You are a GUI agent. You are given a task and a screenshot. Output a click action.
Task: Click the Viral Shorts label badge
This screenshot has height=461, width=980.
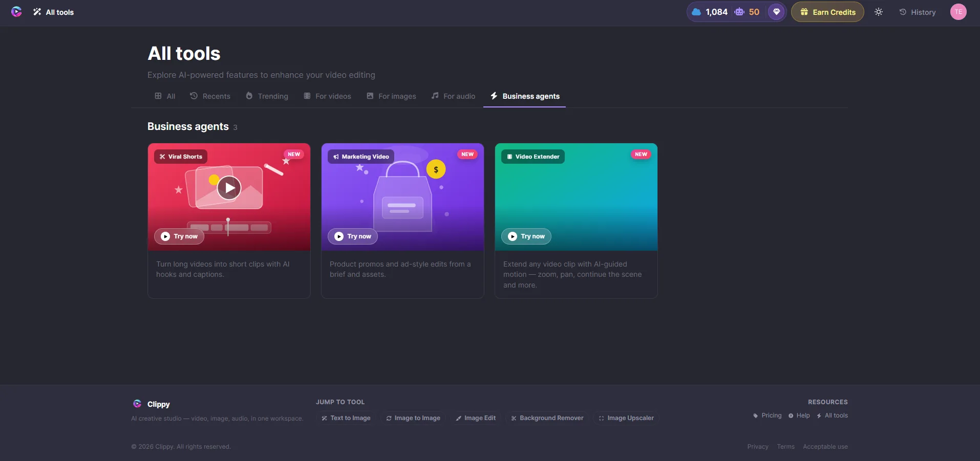pyautogui.click(x=181, y=157)
